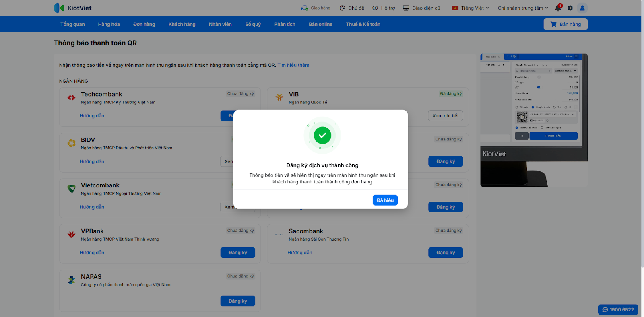Open the Bán online menu
The height and width of the screenshot is (317, 644).
point(321,24)
